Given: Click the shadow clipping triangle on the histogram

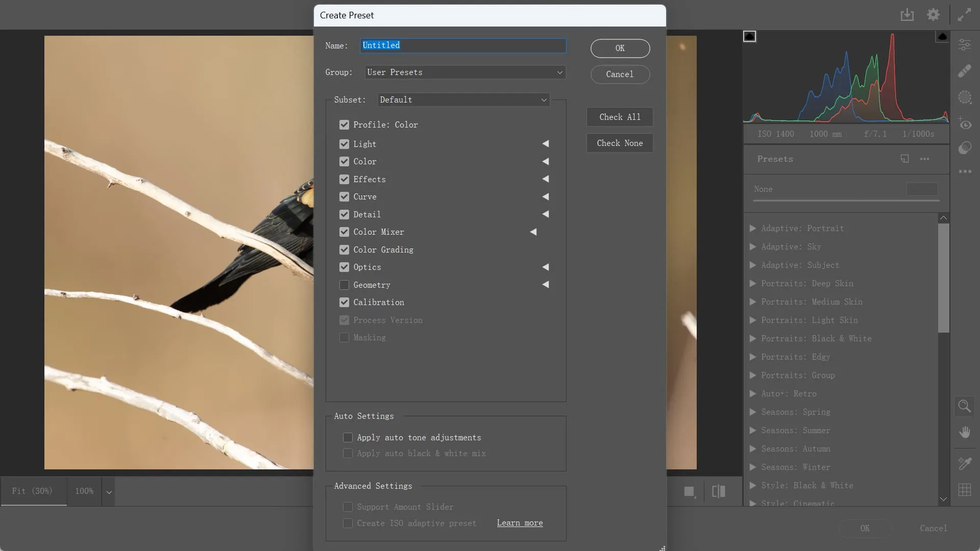Looking at the screenshot, I should (749, 36).
